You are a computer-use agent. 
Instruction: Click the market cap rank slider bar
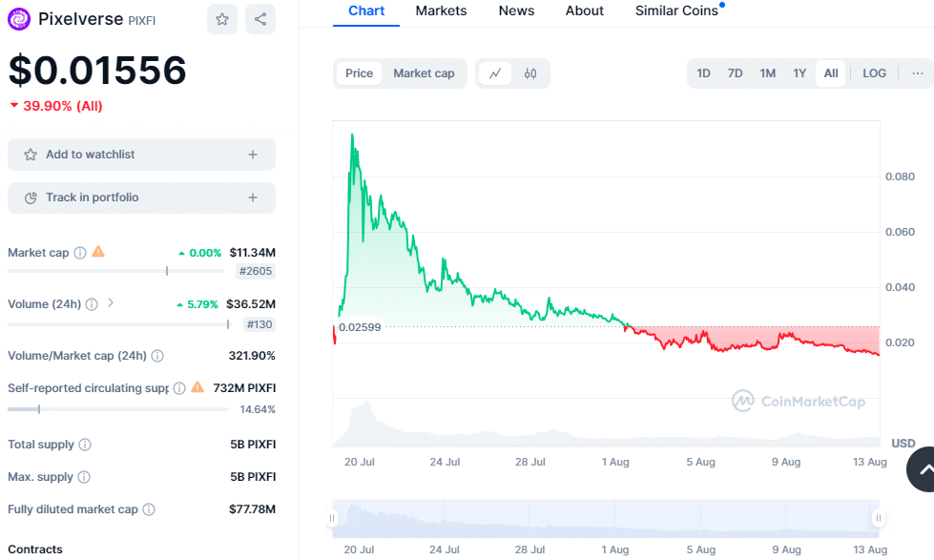pos(115,271)
